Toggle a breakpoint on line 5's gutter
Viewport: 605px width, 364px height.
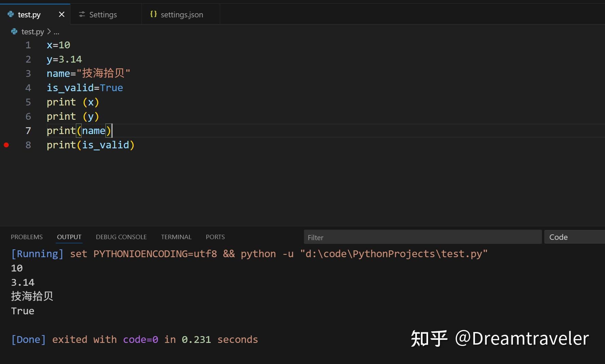[x=6, y=102]
